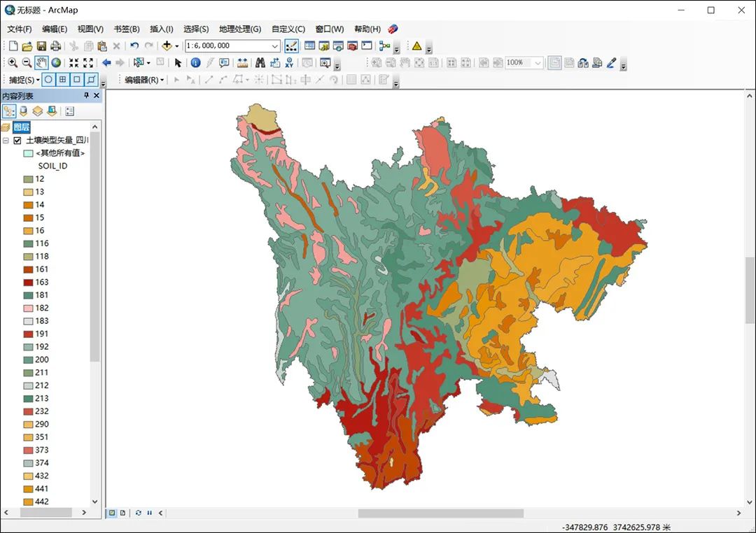Activate the Identify tool

pyautogui.click(x=195, y=63)
